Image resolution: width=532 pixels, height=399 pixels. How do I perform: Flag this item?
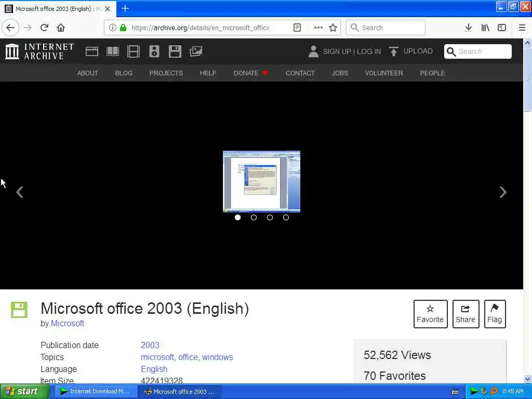coord(495,314)
